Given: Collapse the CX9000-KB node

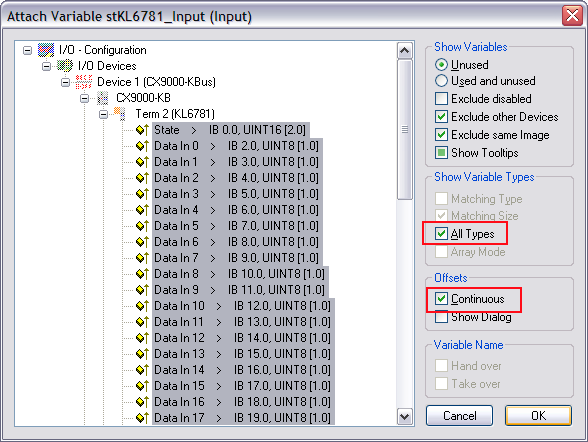Looking at the screenshot, I should (84, 98).
